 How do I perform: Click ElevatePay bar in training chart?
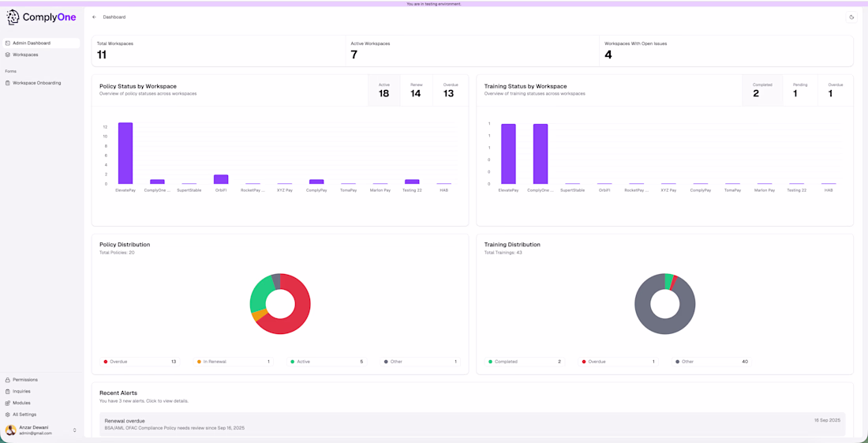pos(508,154)
